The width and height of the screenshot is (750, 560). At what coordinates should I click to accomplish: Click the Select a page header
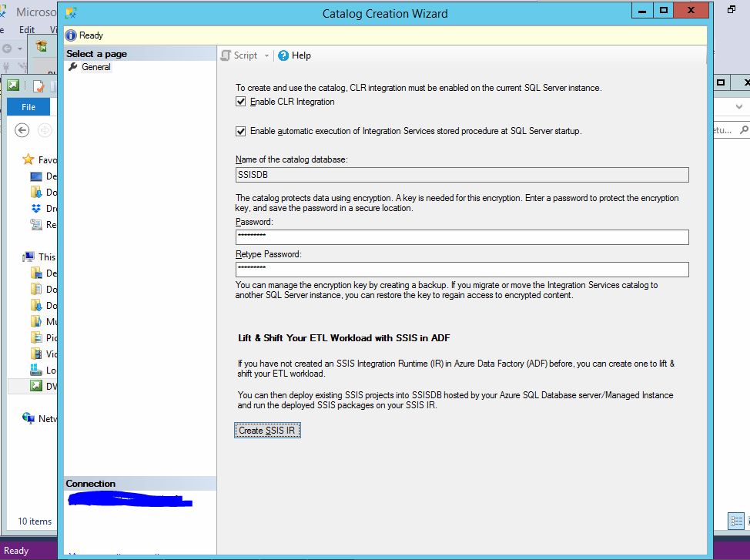(139, 54)
